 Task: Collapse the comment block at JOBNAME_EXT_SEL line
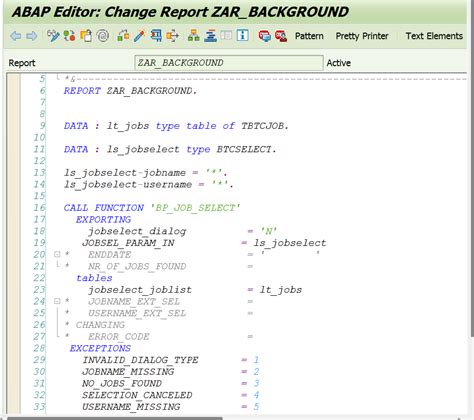tap(57, 301)
